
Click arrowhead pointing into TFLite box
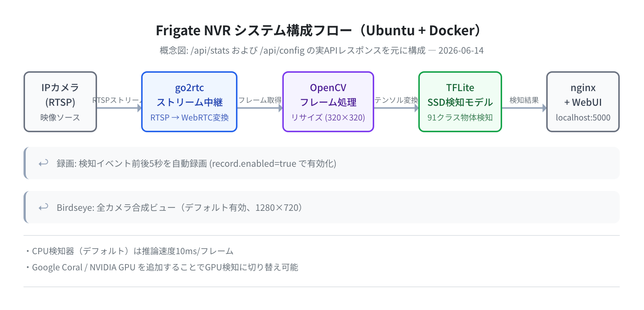(x=416, y=108)
